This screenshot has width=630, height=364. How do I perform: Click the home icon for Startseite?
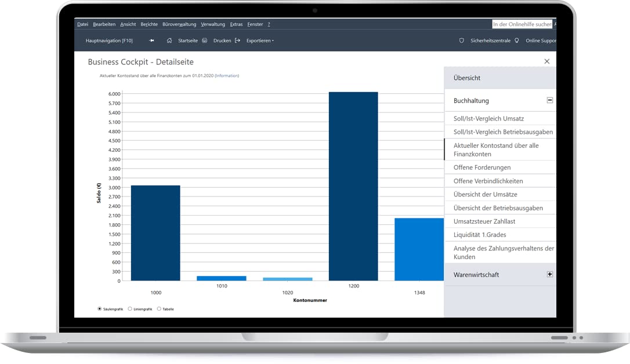[x=169, y=41]
